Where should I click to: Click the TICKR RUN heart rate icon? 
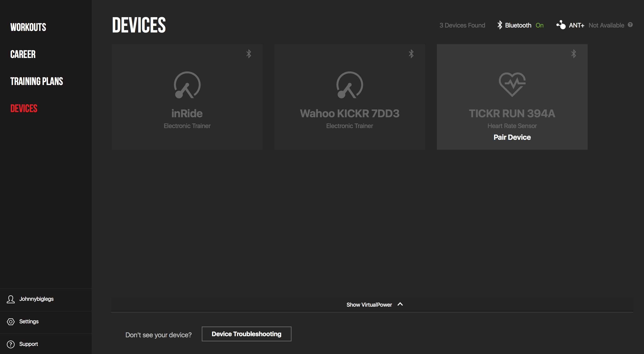[512, 84]
